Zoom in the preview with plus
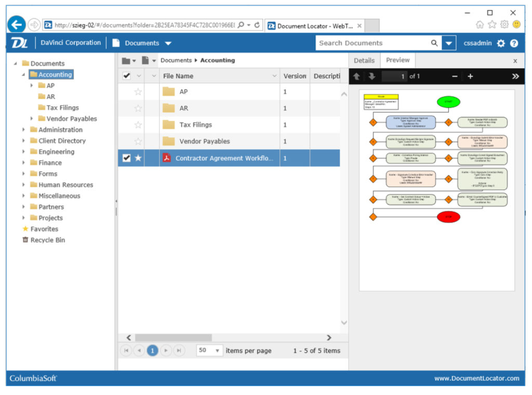532x395 pixels. tap(470, 76)
